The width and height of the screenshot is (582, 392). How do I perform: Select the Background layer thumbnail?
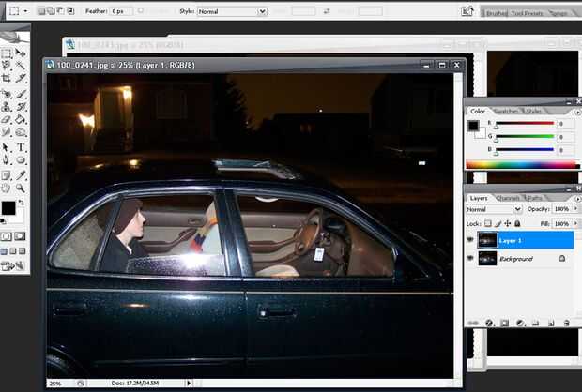(x=487, y=259)
